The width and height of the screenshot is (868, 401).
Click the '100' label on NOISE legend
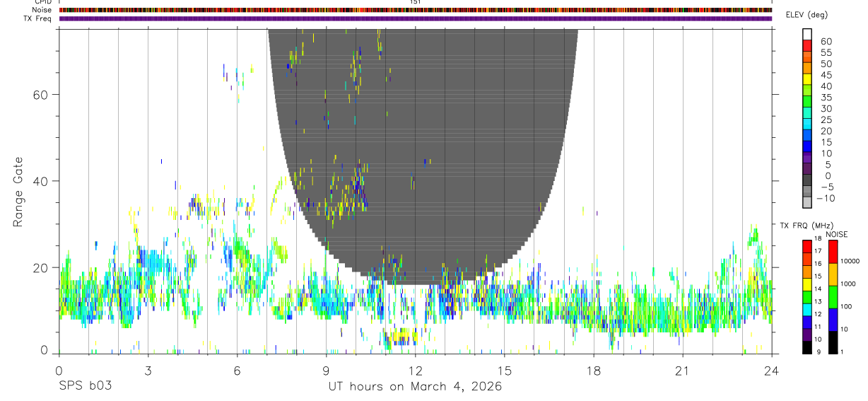(847, 306)
